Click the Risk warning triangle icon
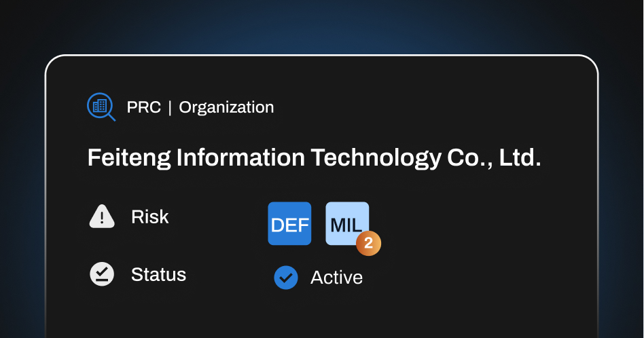 [102, 217]
